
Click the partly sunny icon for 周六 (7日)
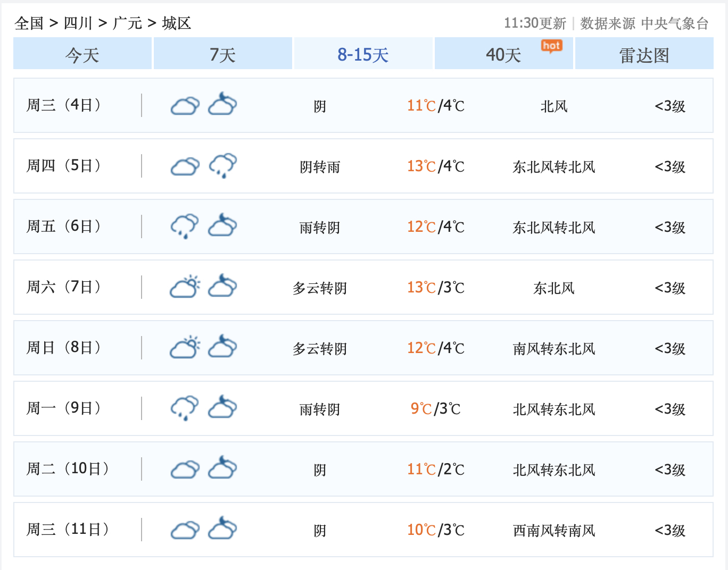(184, 286)
